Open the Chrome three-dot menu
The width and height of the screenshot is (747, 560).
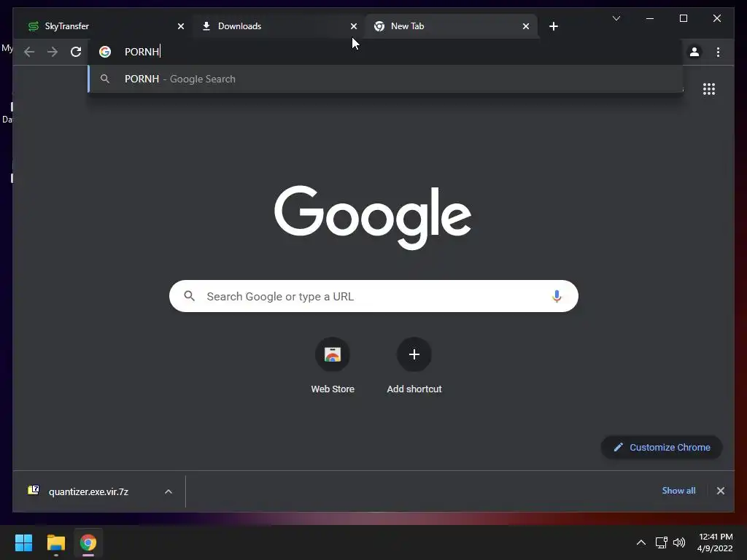(718, 52)
